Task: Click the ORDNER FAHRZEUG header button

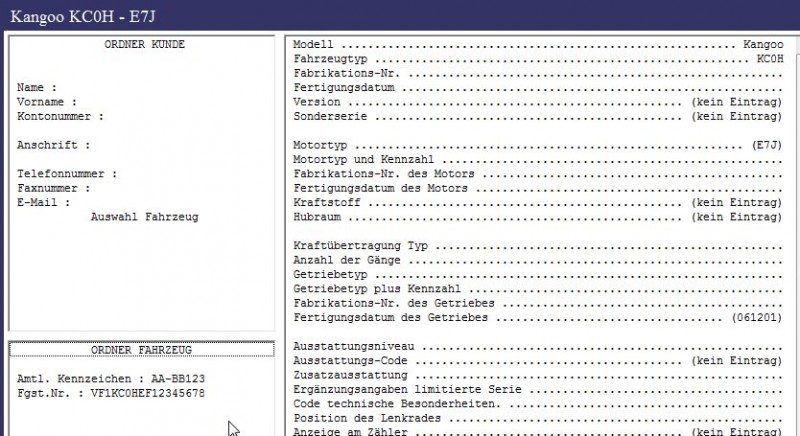Action: point(141,350)
